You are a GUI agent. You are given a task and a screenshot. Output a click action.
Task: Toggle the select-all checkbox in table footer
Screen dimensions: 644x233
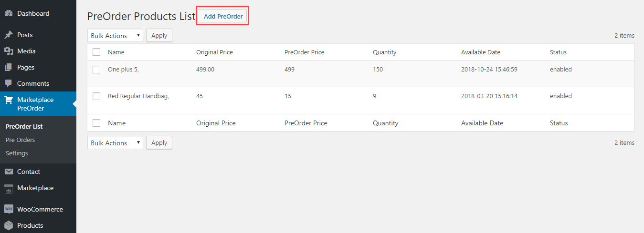pyautogui.click(x=96, y=123)
